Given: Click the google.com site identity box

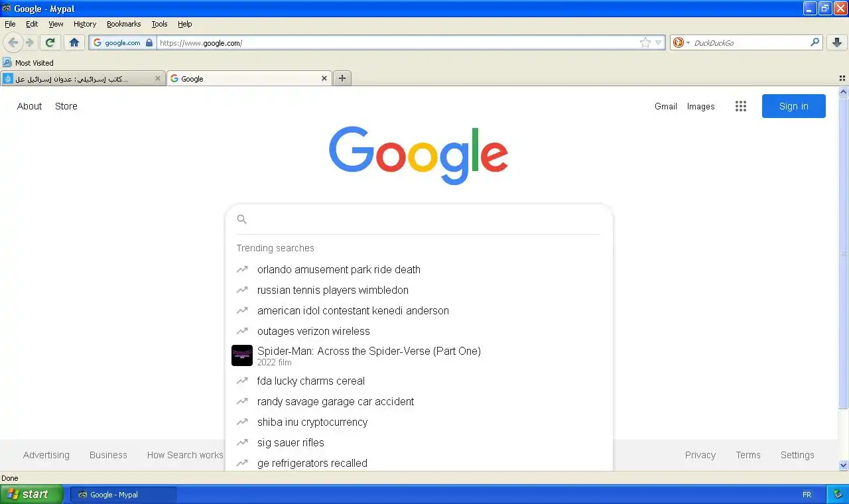Looking at the screenshot, I should click(123, 42).
